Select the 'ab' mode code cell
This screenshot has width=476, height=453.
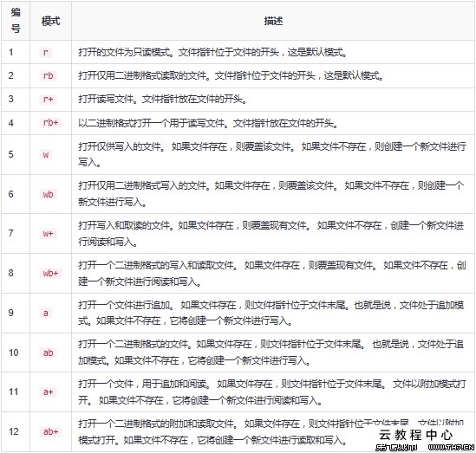click(x=48, y=353)
